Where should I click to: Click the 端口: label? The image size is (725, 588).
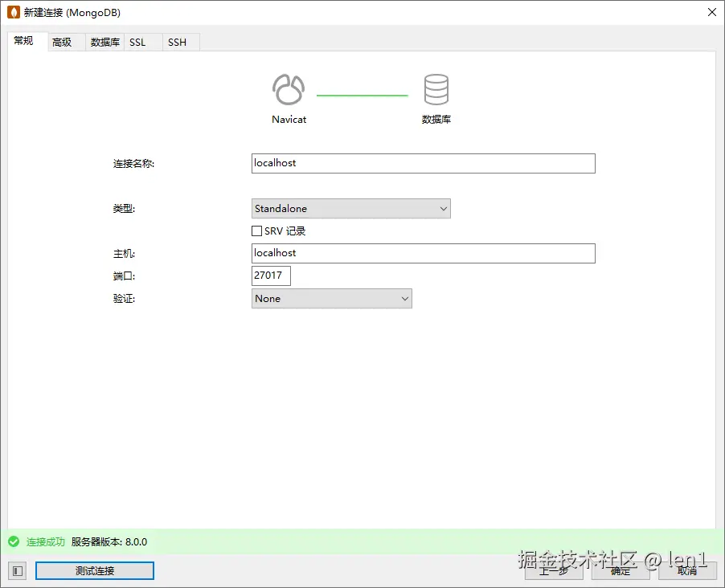[124, 276]
